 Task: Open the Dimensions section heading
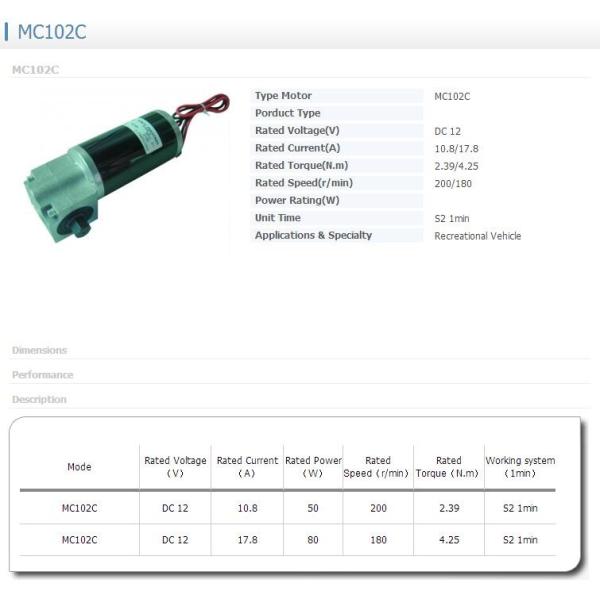click(39, 350)
